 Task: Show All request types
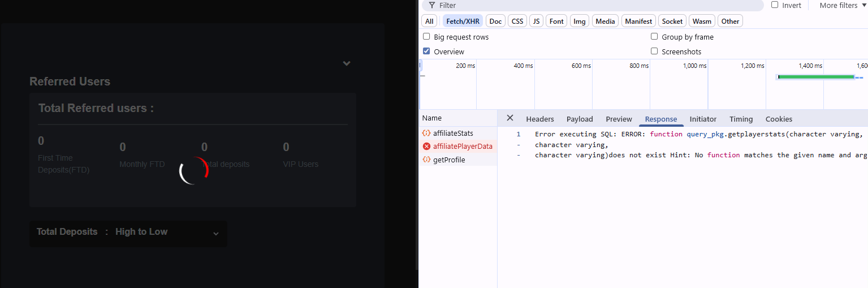[429, 21]
